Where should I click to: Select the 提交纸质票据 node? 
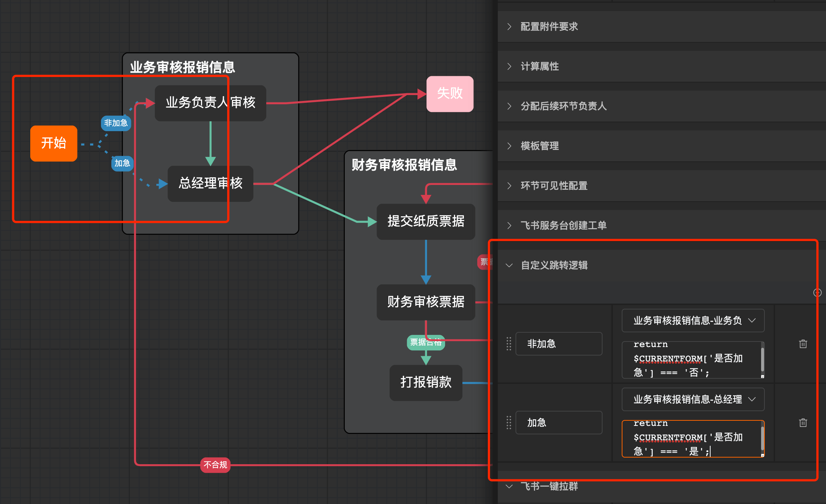pos(426,222)
